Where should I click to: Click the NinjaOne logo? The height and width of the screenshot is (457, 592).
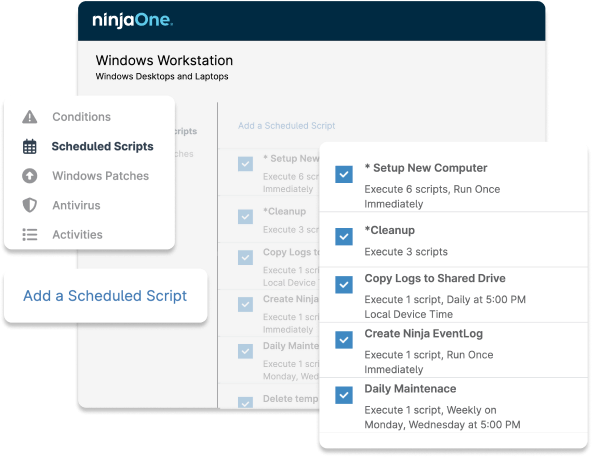click(133, 20)
